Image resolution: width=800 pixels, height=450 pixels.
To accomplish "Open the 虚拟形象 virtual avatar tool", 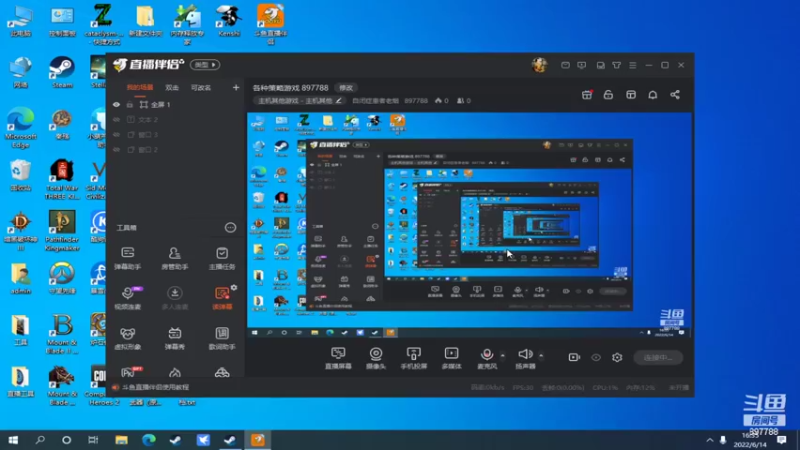I will [128, 338].
